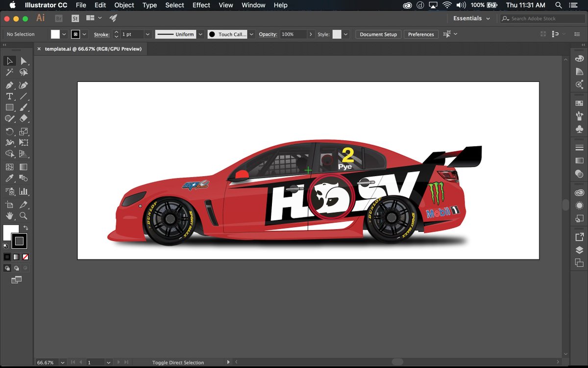Select the Rotate tool

pyautogui.click(x=9, y=131)
